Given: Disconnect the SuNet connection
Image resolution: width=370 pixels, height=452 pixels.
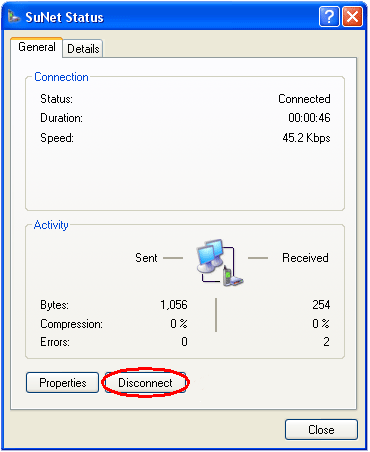Looking at the screenshot, I should click(145, 383).
